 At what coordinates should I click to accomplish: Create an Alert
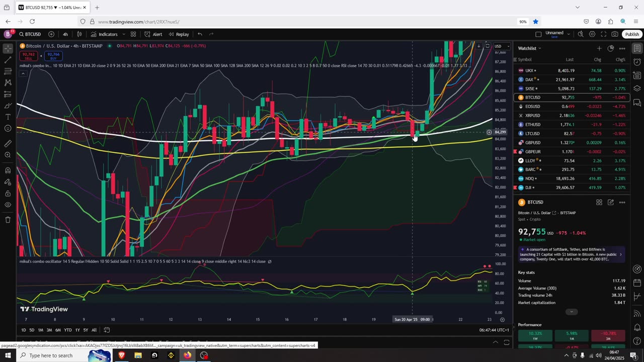click(x=153, y=34)
